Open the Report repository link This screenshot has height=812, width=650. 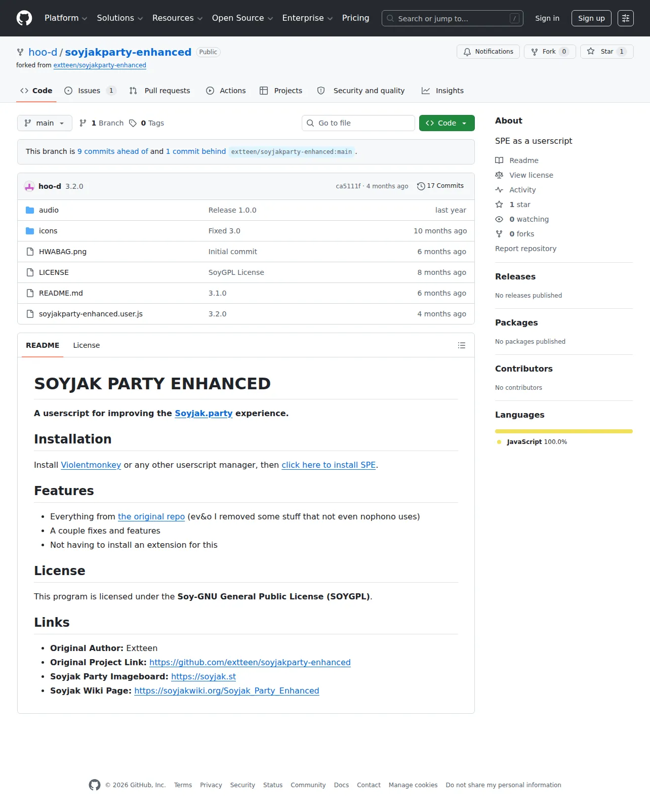pos(525,249)
